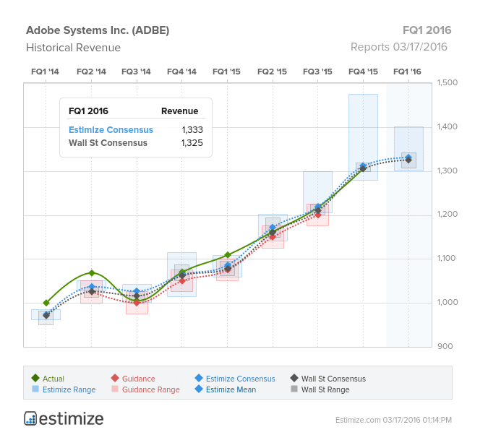The height and width of the screenshot is (448, 488).
Task: Click Wall St Consensus row in tooltip
Action: click(x=136, y=143)
